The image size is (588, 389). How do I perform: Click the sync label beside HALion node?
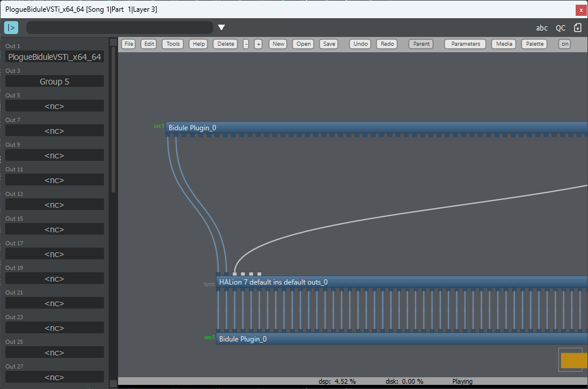coord(209,284)
